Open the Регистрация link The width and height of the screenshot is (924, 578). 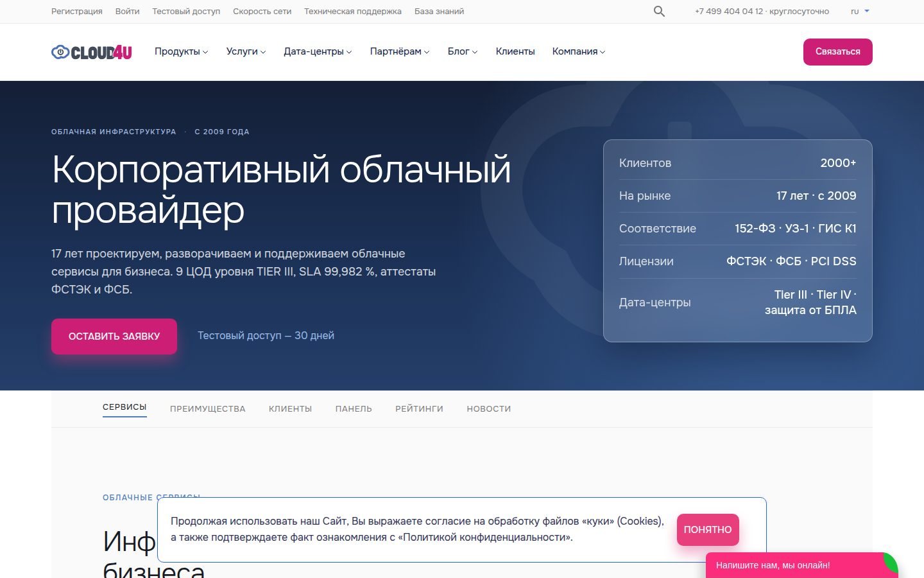coord(77,12)
